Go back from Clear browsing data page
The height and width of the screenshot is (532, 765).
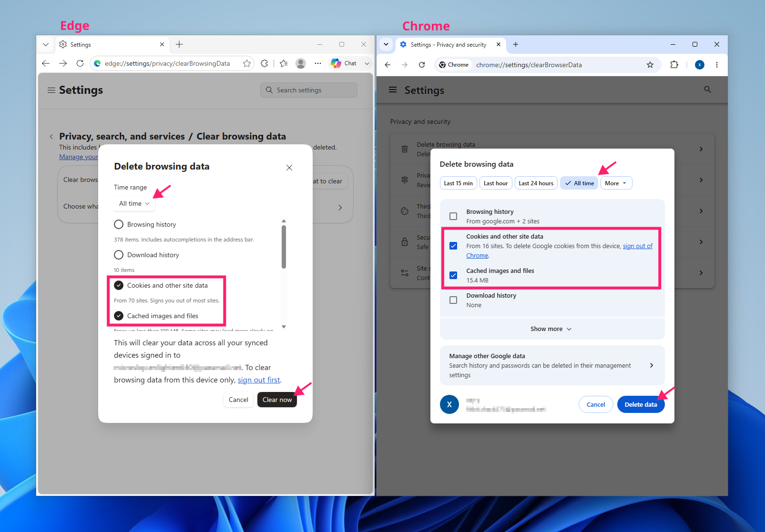click(51, 137)
